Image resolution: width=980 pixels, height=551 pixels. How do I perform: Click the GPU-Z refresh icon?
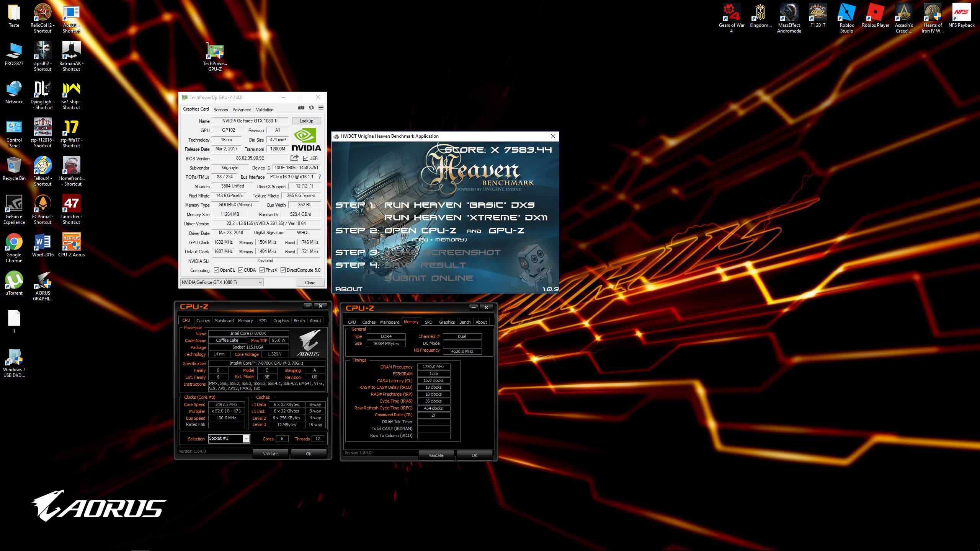click(311, 108)
